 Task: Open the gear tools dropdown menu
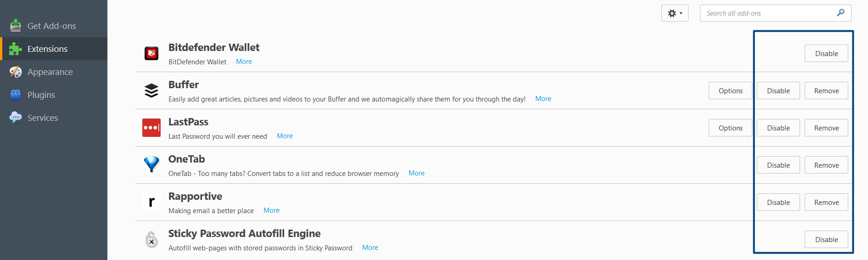point(675,13)
